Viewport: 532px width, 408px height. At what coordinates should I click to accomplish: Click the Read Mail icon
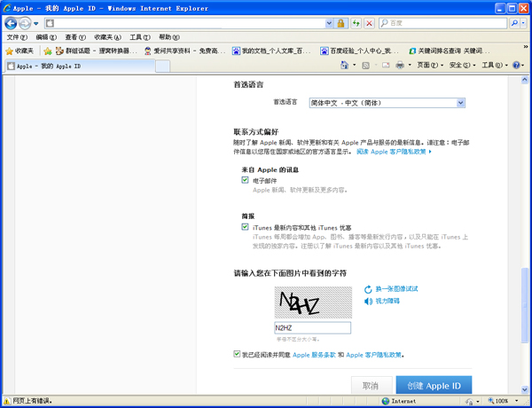coord(386,65)
